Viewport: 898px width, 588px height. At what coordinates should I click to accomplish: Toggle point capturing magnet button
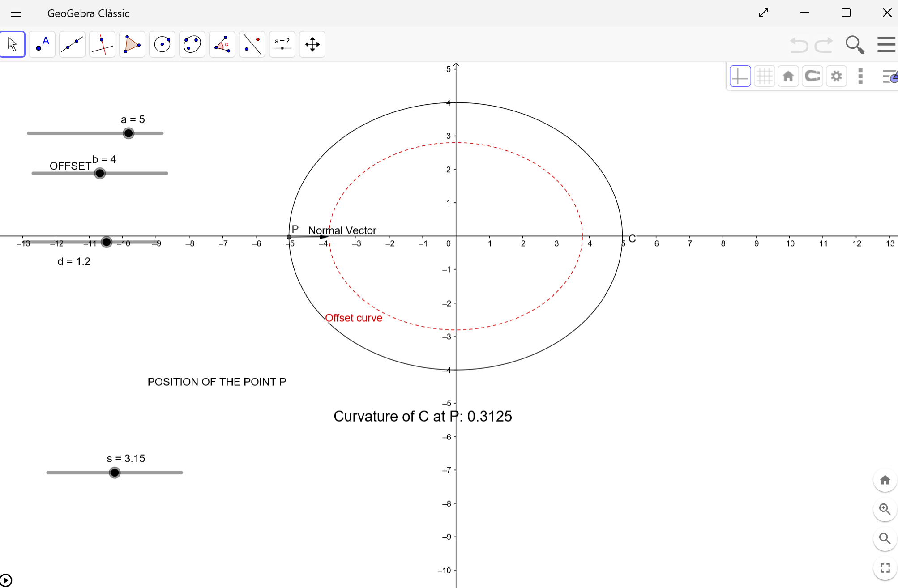click(x=812, y=76)
